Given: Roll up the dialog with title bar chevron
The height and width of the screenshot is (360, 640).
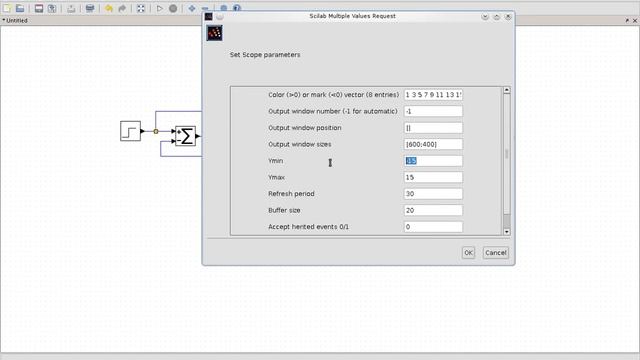Looking at the screenshot, I should click(485, 16).
